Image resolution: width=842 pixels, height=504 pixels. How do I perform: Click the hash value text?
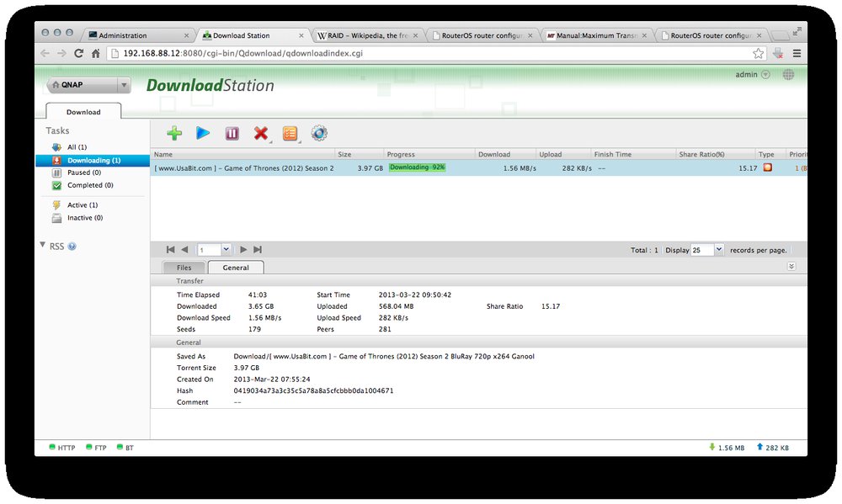pyautogui.click(x=313, y=390)
